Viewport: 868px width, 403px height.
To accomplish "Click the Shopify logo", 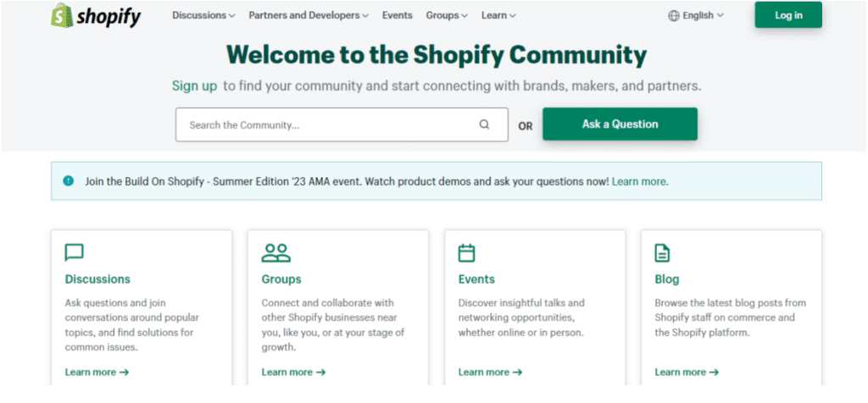I will [x=96, y=15].
